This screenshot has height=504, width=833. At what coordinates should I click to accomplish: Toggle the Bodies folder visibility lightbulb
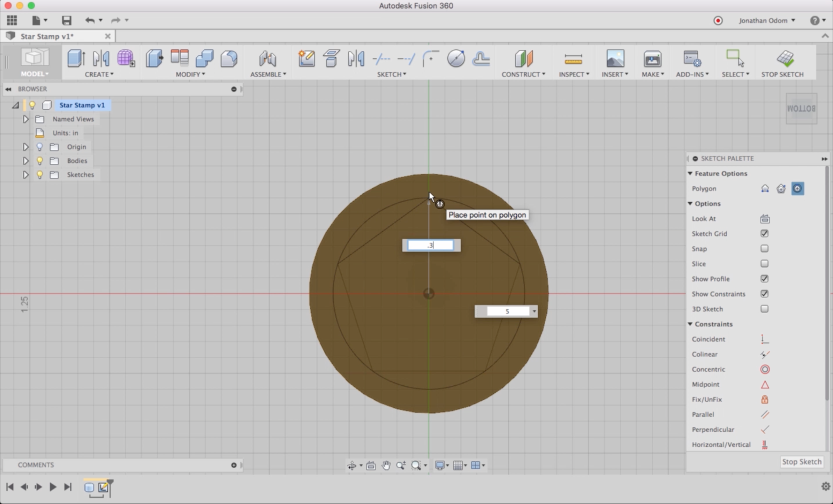[40, 161]
